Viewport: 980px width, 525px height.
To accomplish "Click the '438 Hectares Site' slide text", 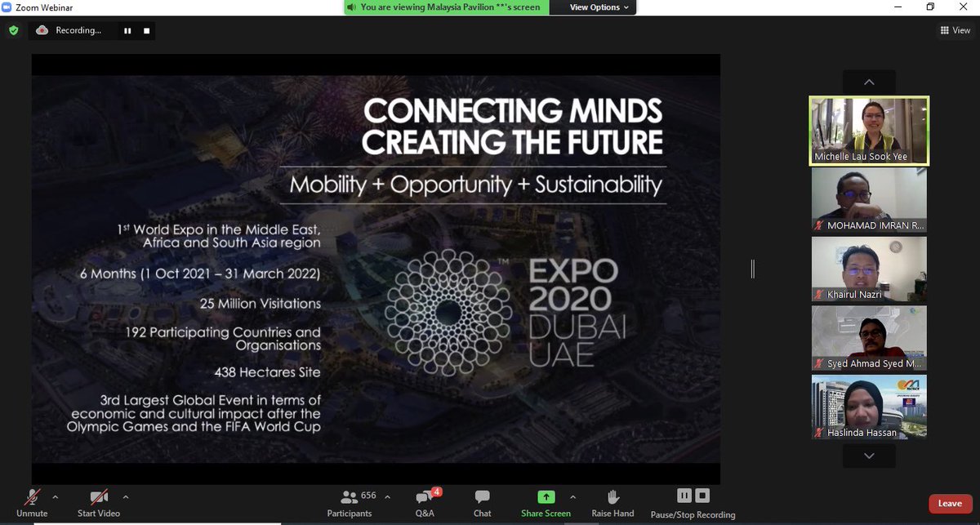I will [267, 372].
